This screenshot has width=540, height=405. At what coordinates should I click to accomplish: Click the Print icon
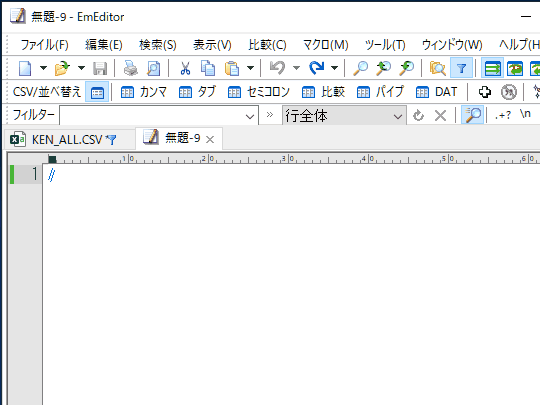pos(131,68)
